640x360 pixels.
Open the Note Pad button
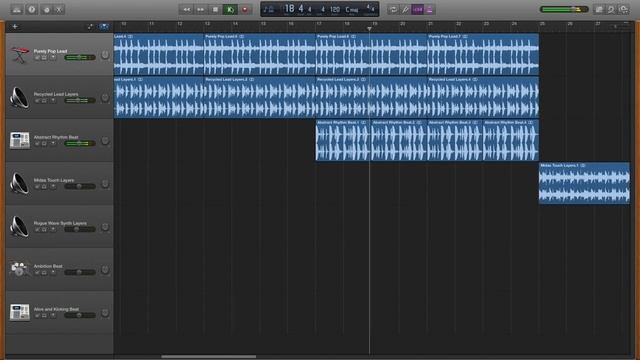[599, 9]
